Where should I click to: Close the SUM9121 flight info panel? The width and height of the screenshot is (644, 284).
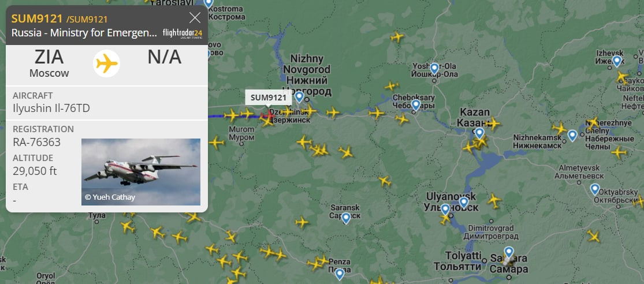(x=195, y=18)
